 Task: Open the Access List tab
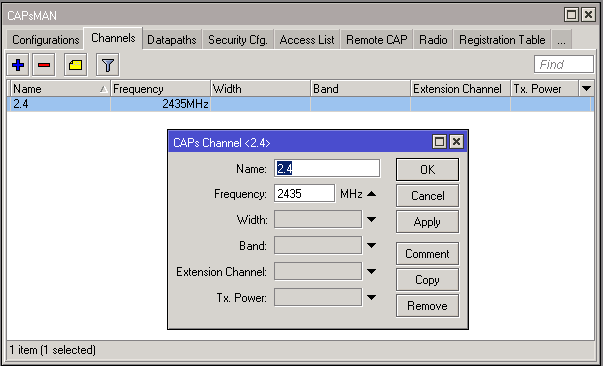point(307,40)
